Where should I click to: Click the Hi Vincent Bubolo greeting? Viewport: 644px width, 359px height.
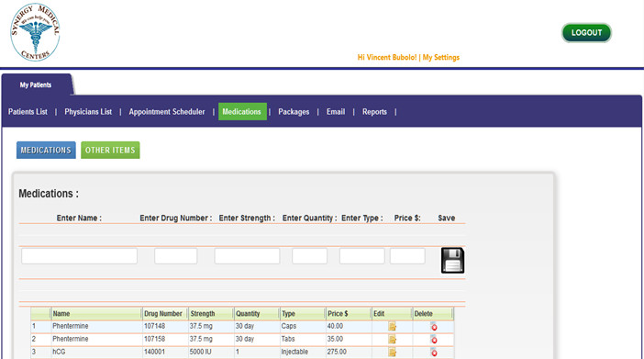(x=387, y=57)
